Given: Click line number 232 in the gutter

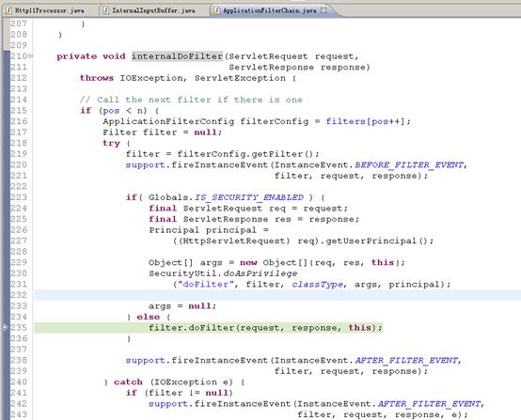Looking at the screenshot, I should [x=19, y=295].
